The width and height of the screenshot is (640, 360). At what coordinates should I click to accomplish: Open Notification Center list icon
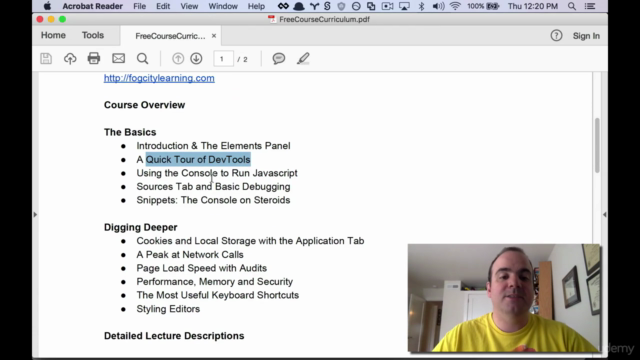(590, 6)
